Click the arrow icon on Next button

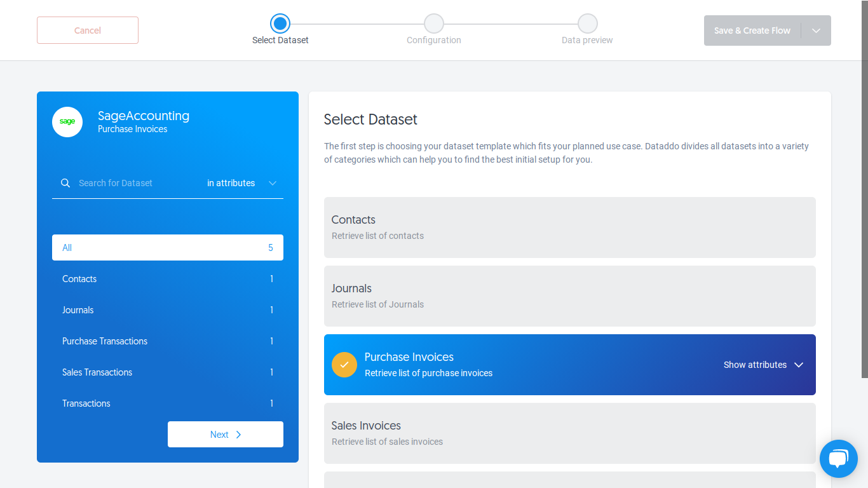(x=239, y=435)
